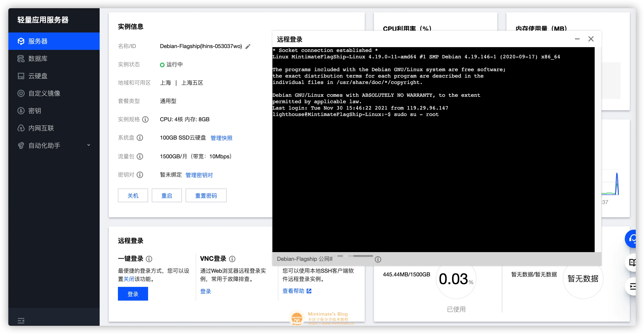This screenshot has width=644, height=334.
Task: Click the 内网互联 link icon
Action: point(21,128)
